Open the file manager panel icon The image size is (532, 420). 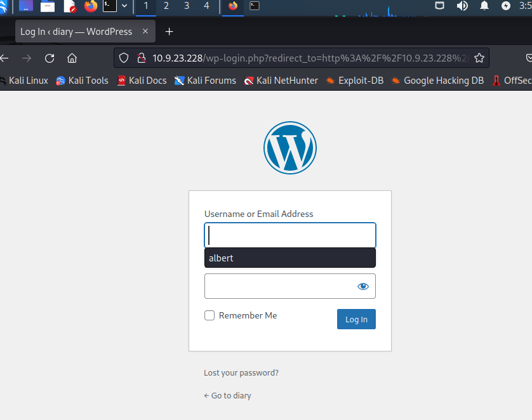(x=48, y=6)
